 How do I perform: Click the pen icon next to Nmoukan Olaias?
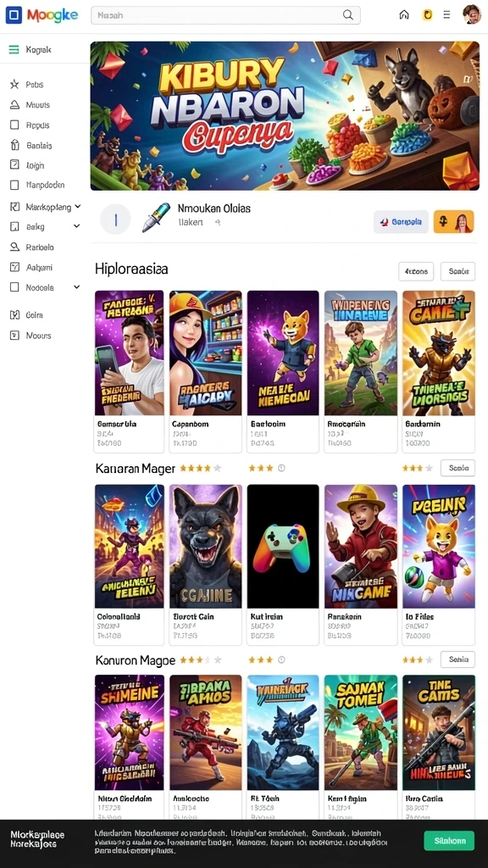(x=156, y=217)
